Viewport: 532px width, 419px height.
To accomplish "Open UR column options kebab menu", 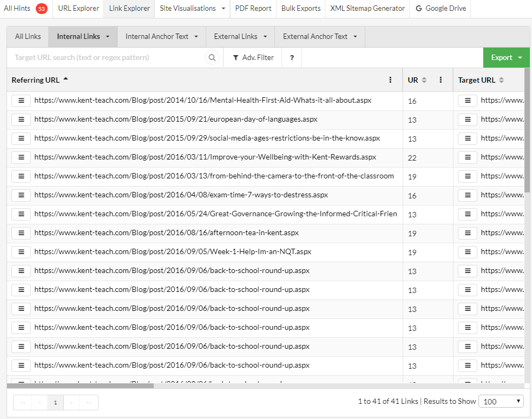I will click(x=441, y=79).
